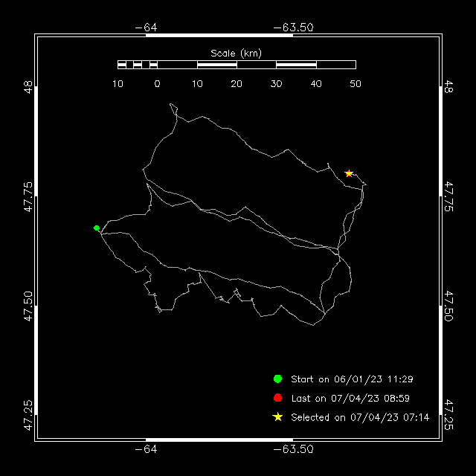
Task: Click the right 47.50 latitude label
Action: click(448, 306)
